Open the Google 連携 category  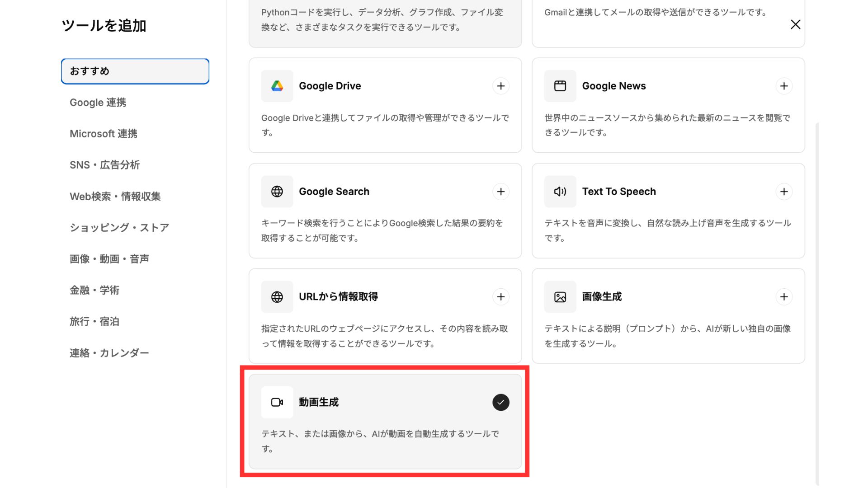tap(98, 103)
